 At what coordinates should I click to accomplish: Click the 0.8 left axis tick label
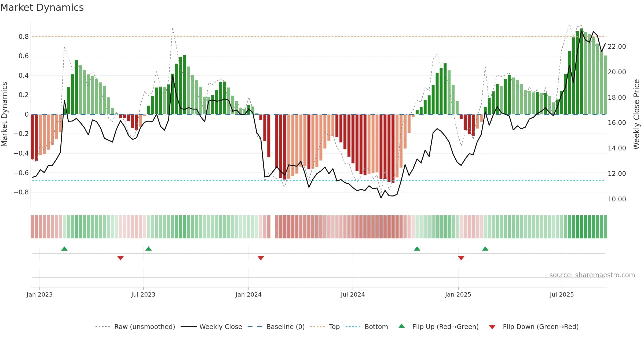click(x=24, y=37)
